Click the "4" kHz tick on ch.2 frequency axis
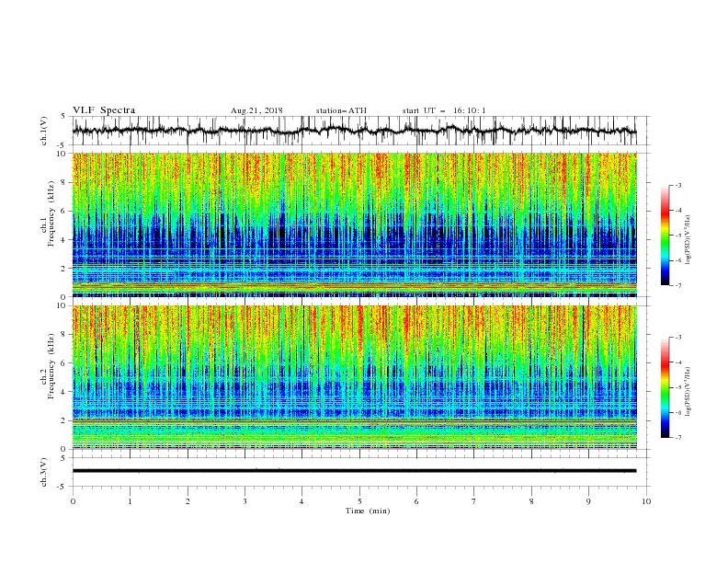Viewport: 728px width, 563px height. [x=64, y=393]
